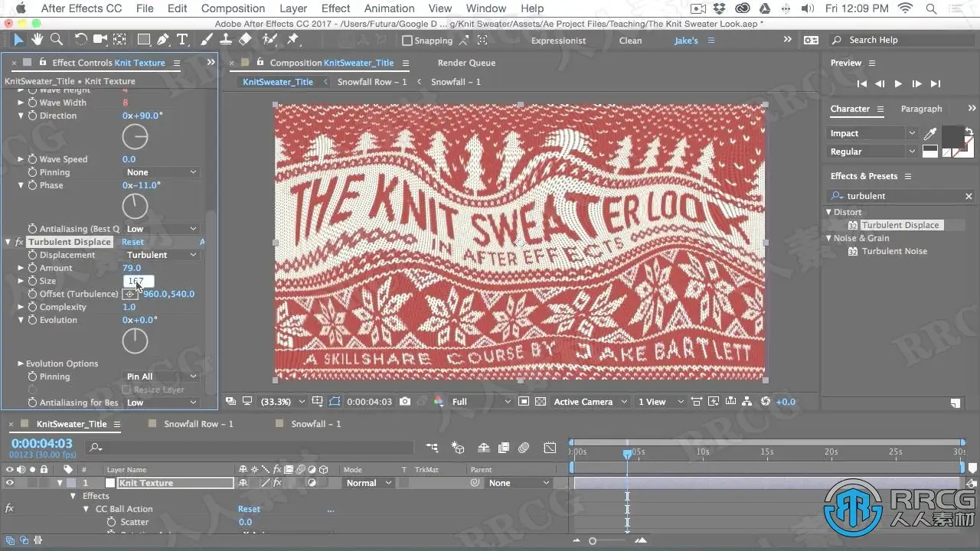Viewport: 980px width, 551px height.
Task: Click the Size value input field
Action: coord(139,281)
